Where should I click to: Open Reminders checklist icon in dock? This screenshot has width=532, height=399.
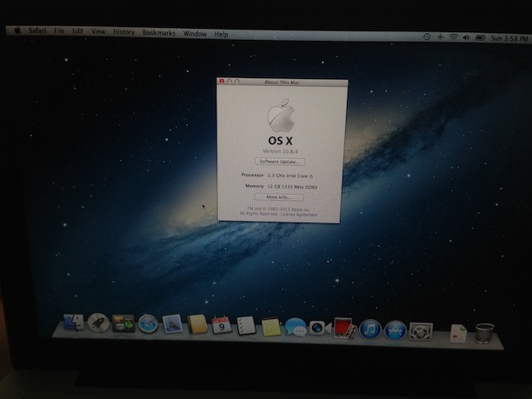click(x=245, y=326)
